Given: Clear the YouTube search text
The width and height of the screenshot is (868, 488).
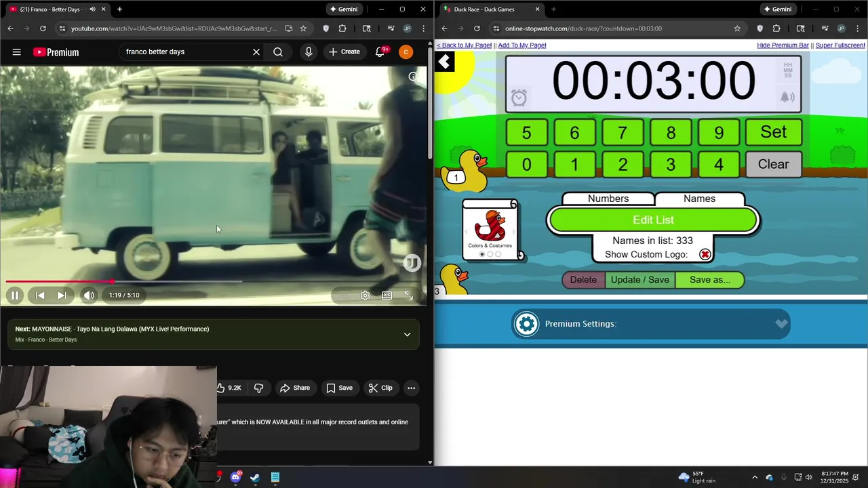Looking at the screenshot, I should (256, 52).
